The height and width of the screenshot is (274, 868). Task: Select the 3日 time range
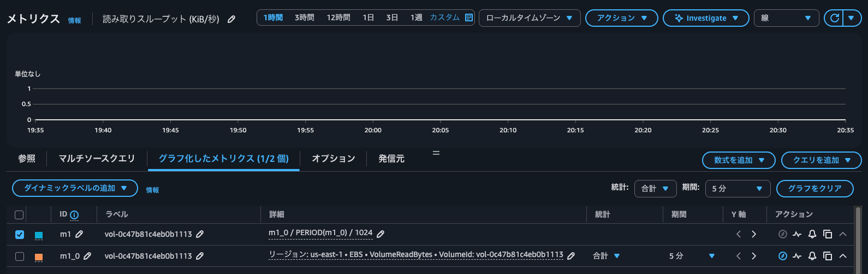coord(392,18)
